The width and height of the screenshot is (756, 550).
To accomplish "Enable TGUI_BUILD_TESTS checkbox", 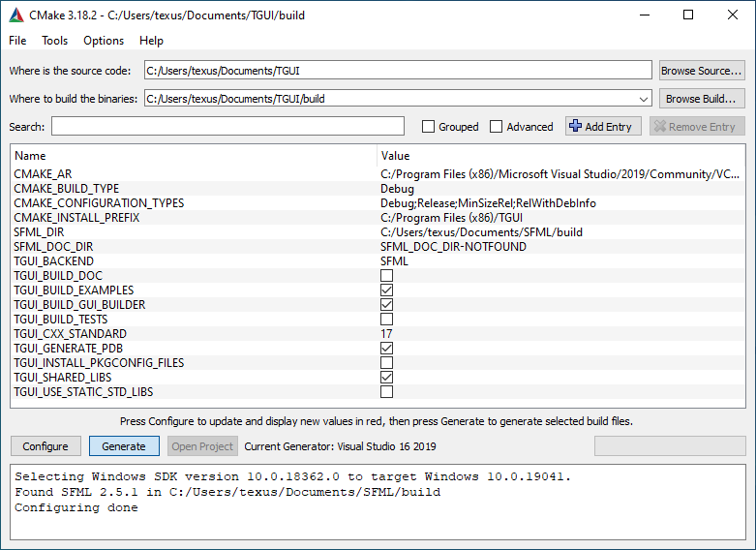I will (386, 319).
